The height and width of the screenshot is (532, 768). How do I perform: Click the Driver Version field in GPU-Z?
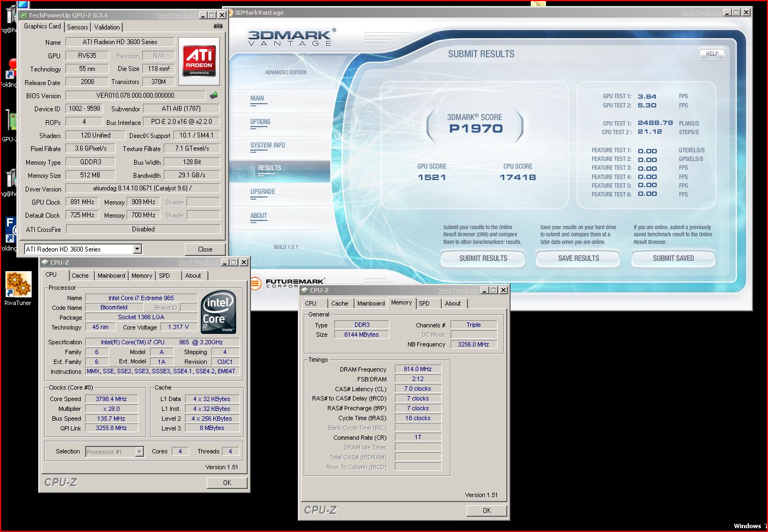143,188
